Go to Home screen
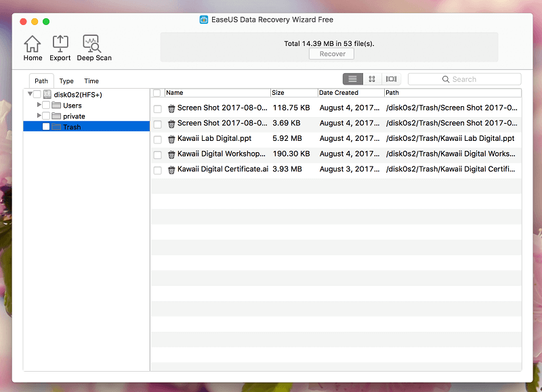 click(x=33, y=48)
